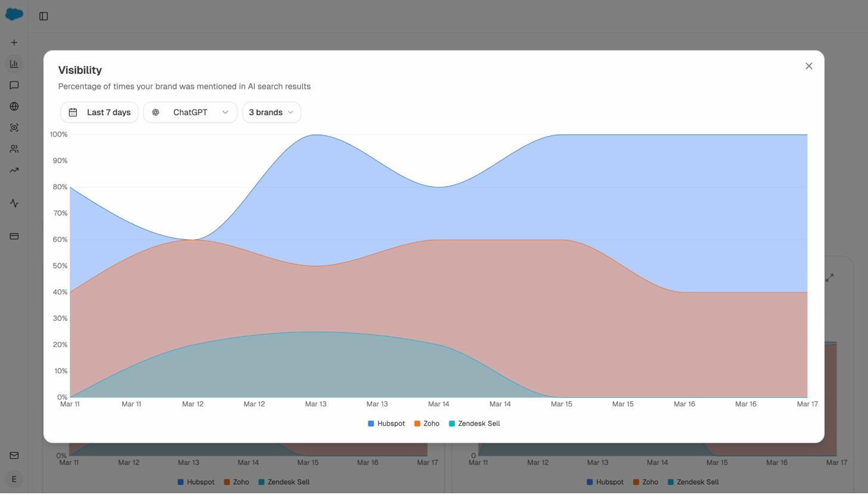Toggle Zoho in the chart legend
The width and height of the screenshot is (868, 501).
(x=427, y=423)
